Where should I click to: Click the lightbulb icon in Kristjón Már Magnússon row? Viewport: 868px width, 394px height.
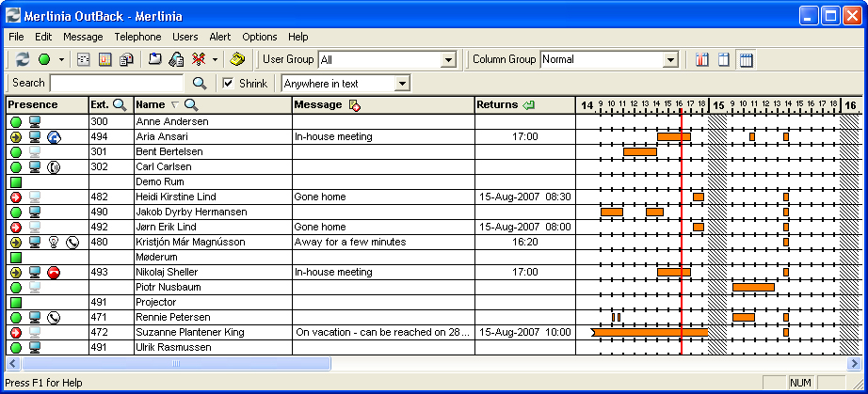point(54,242)
